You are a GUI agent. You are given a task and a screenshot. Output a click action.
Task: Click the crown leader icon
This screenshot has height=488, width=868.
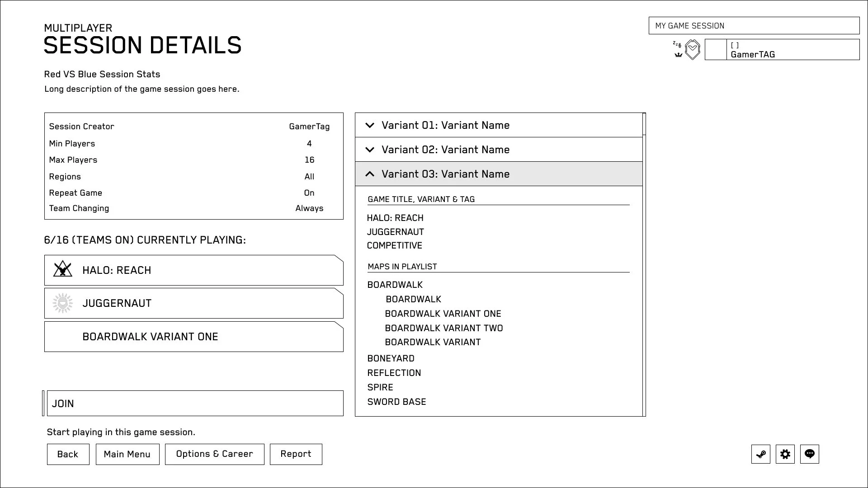678,55
